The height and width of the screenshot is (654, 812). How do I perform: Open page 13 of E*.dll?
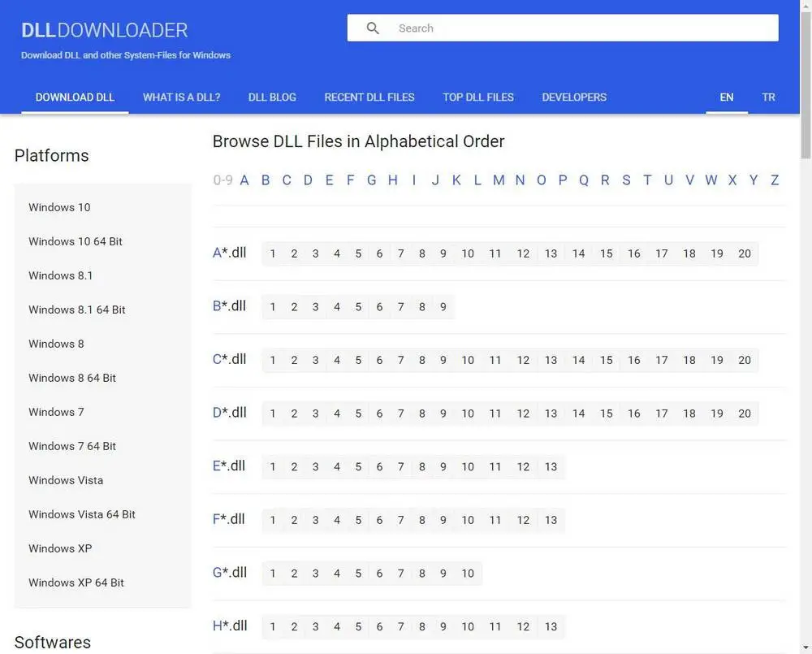(x=551, y=467)
